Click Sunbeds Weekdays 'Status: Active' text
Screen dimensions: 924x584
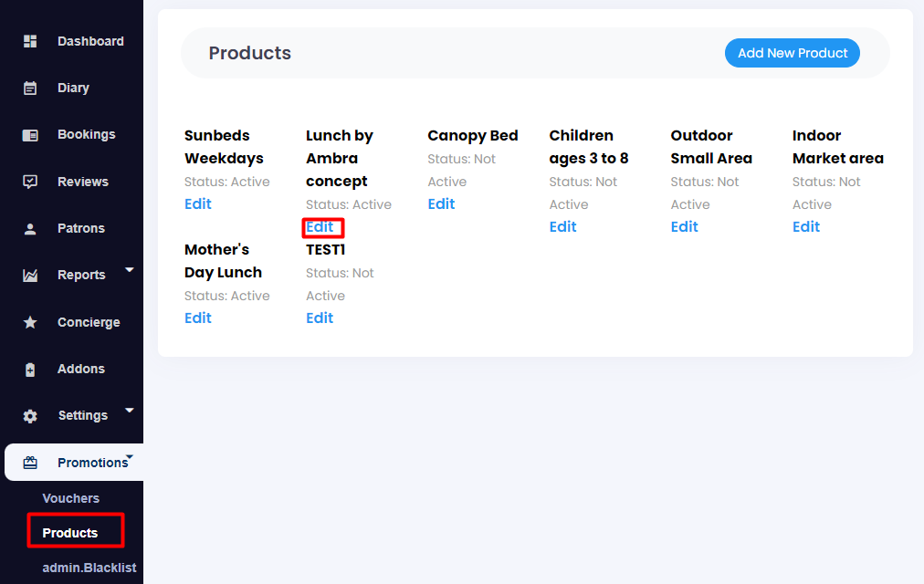tap(226, 182)
